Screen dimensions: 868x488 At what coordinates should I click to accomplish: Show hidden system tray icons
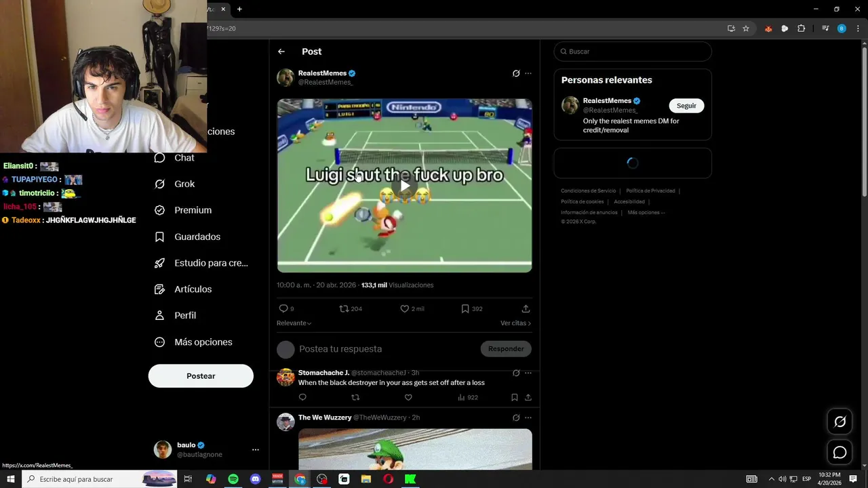(x=771, y=479)
